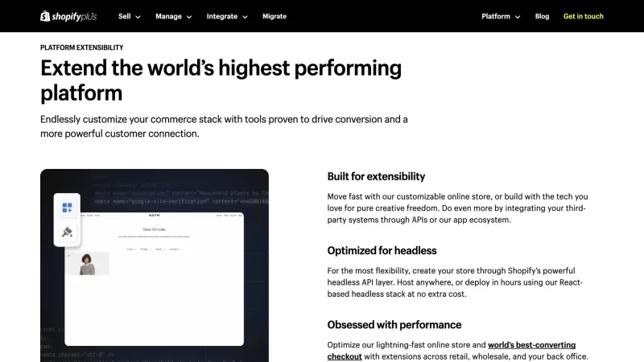The height and width of the screenshot is (362, 644).
Task: Click paragraph starting 'Endlessly customize your commerce'
Action: 224,126
